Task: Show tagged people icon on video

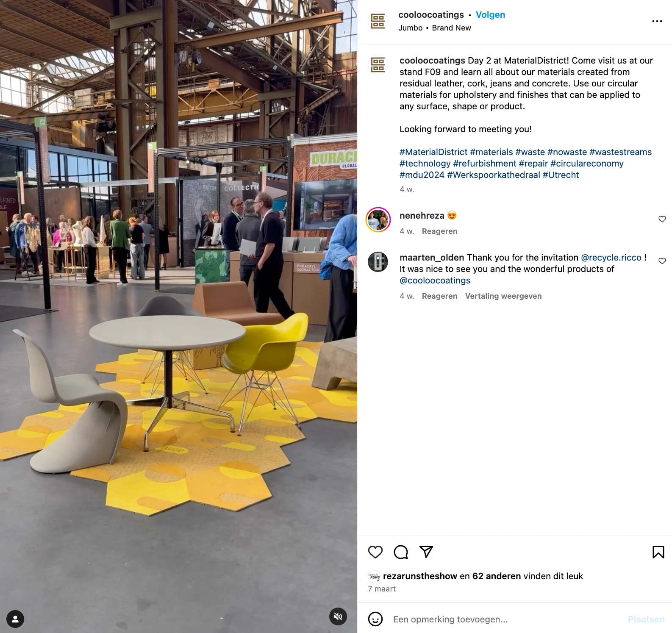Action: 15,619
